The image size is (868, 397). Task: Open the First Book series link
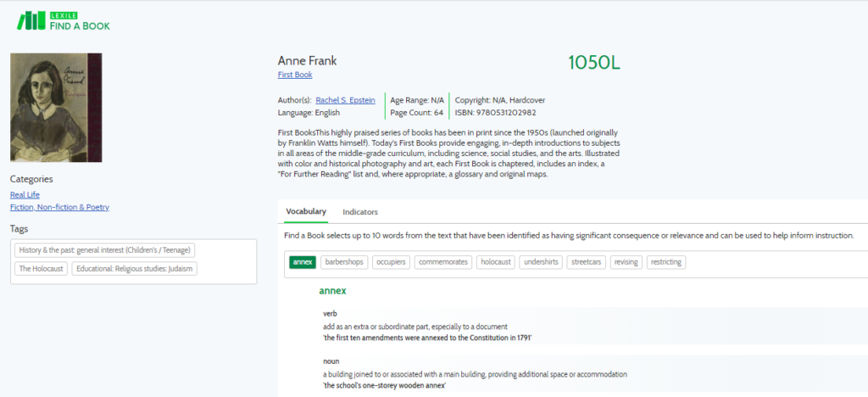(295, 75)
